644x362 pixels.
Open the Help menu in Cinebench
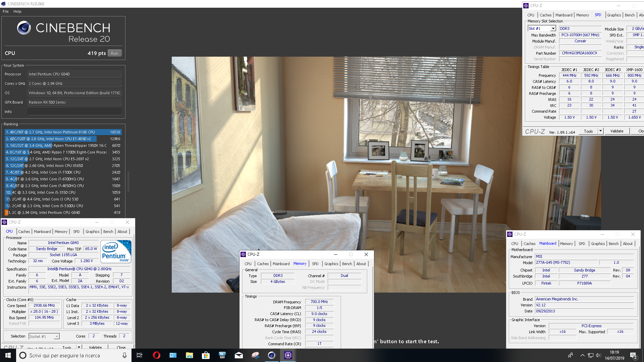[x=17, y=11]
